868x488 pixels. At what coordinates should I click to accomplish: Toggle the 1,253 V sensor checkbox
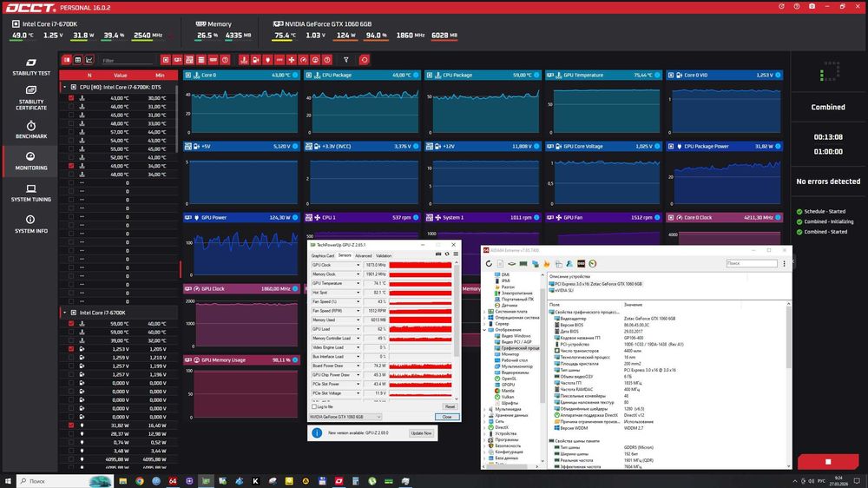[71, 349]
